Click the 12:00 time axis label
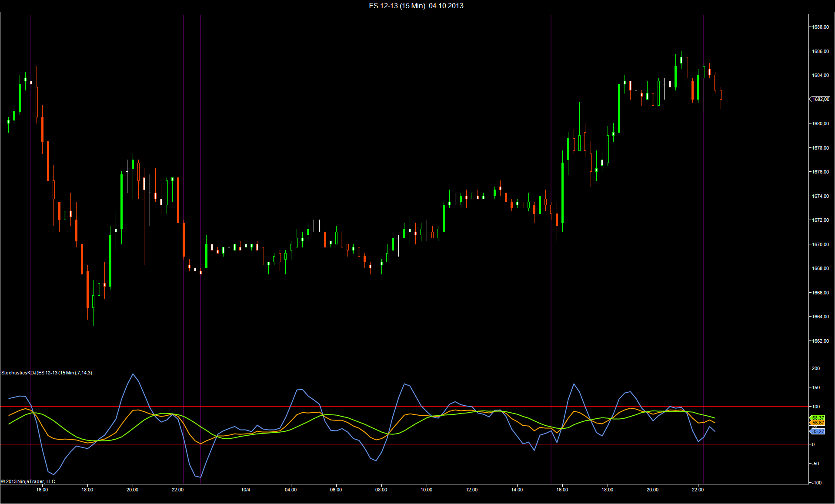Image resolution: width=835 pixels, height=504 pixels. [x=472, y=490]
